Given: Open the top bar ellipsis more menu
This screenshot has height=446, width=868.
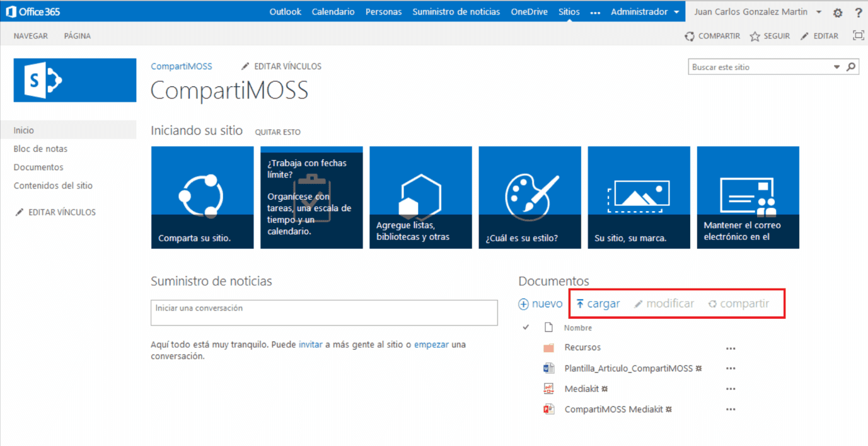Looking at the screenshot, I should pos(595,13).
